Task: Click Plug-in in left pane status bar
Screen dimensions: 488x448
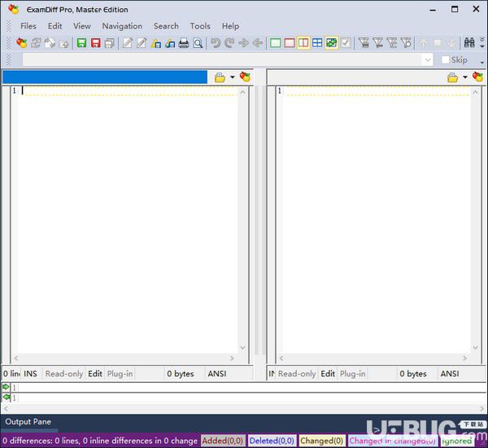Action: (120, 373)
